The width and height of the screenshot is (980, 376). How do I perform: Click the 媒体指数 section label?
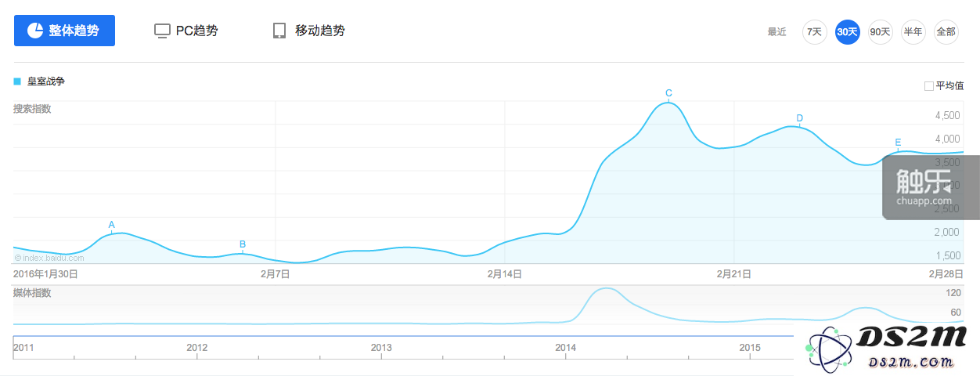click(32, 293)
